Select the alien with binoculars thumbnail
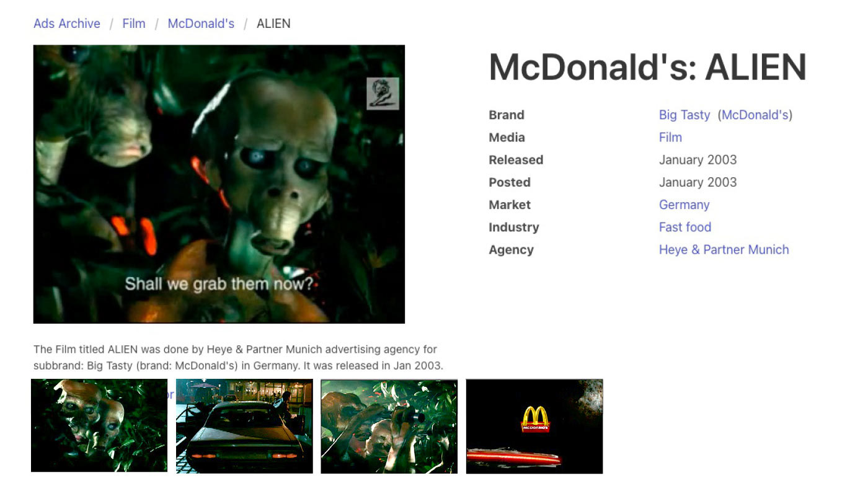Image resolution: width=868 pixels, height=496 pixels. (x=389, y=427)
